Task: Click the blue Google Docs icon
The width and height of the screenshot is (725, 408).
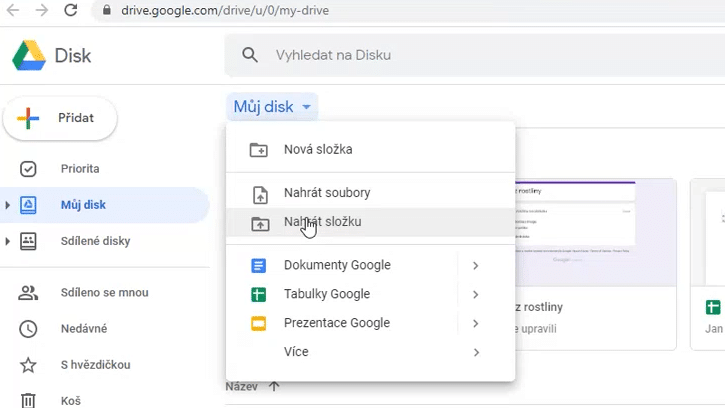Action: pyautogui.click(x=258, y=266)
